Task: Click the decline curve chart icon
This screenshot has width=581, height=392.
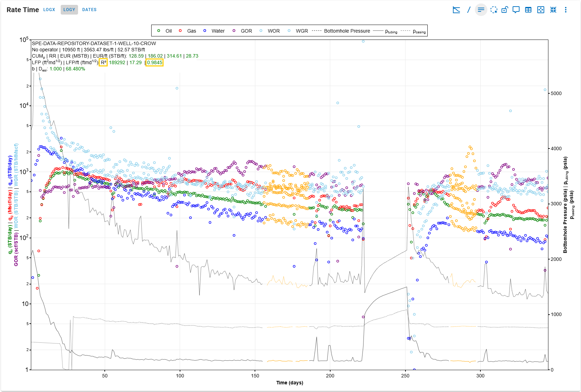Action: pos(456,10)
